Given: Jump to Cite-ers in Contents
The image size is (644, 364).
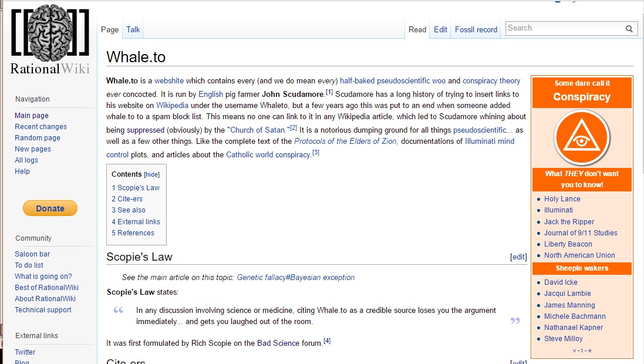Looking at the screenshot, I should 127,198.
